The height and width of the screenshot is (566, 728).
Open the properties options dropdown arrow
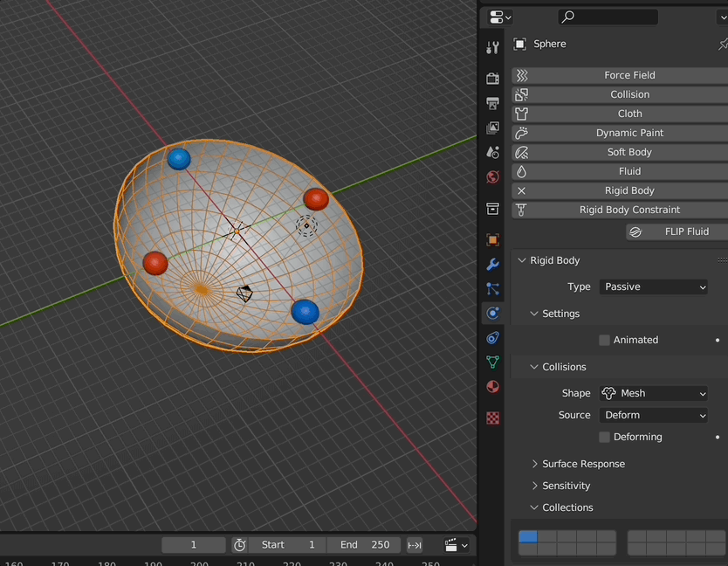[722, 17]
